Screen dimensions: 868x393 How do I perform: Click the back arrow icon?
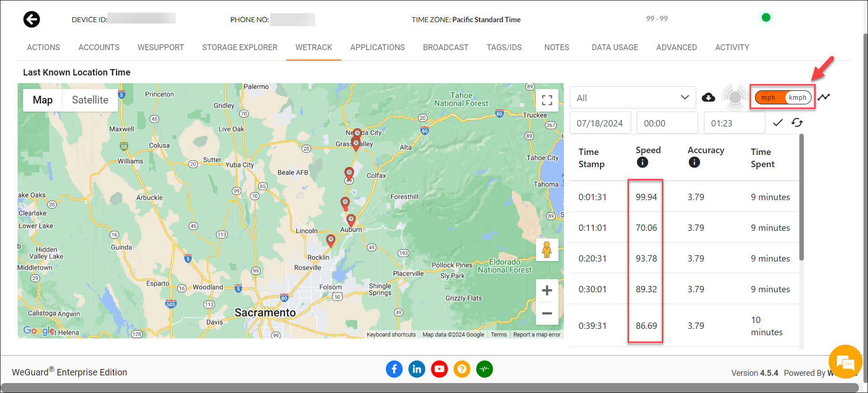[x=32, y=19]
